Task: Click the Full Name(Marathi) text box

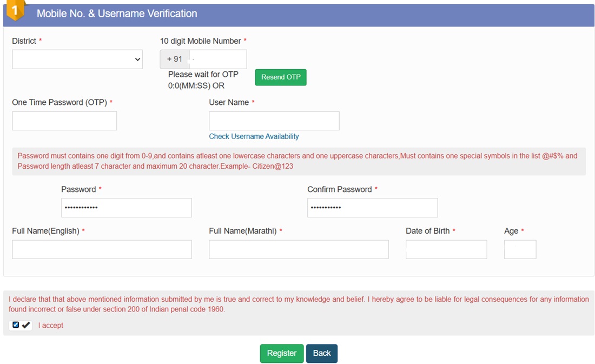Action: 299,249
